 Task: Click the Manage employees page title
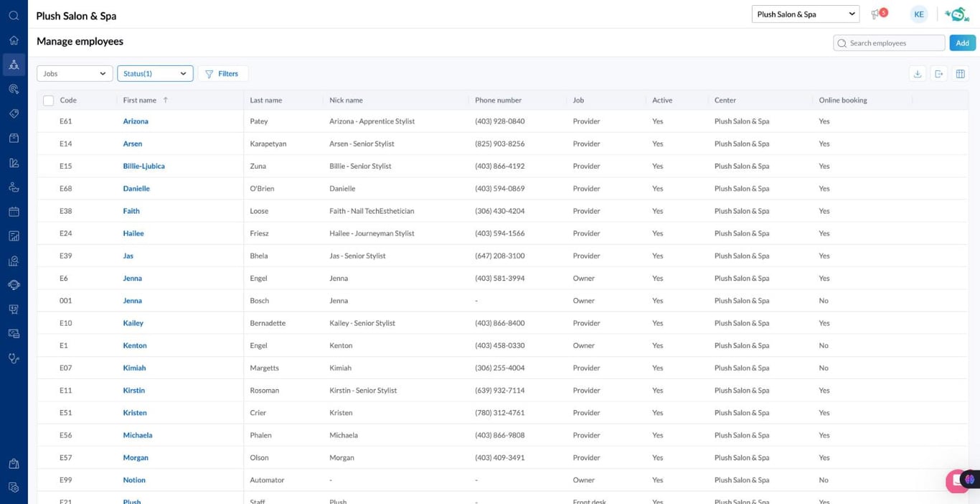click(x=80, y=42)
